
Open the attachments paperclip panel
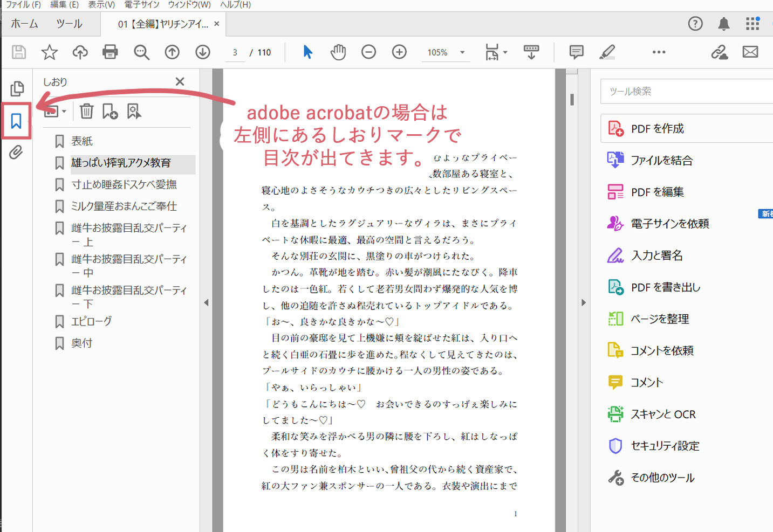(x=16, y=153)
